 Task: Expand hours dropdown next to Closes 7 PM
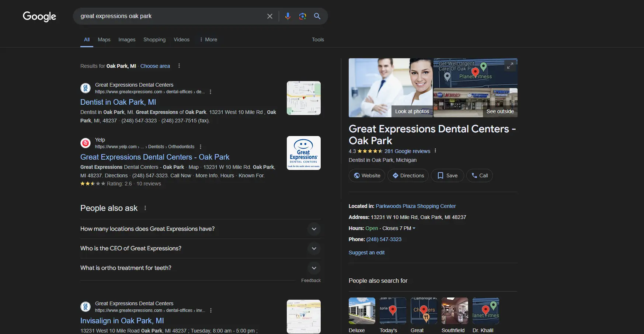coord(414,228)
